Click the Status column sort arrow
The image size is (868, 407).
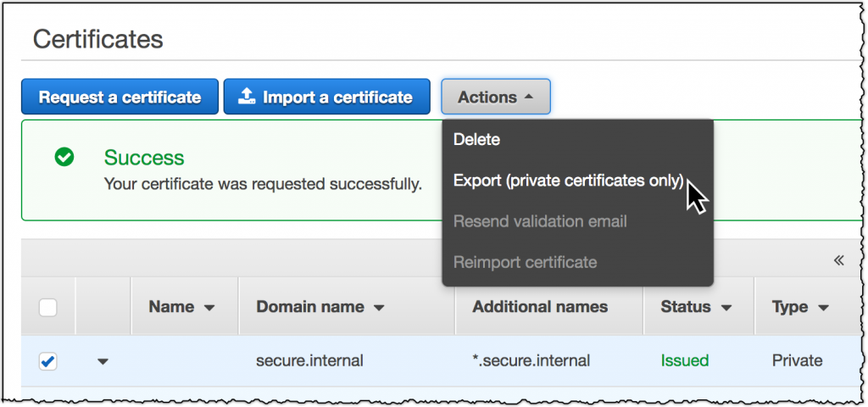click(726, 308)
